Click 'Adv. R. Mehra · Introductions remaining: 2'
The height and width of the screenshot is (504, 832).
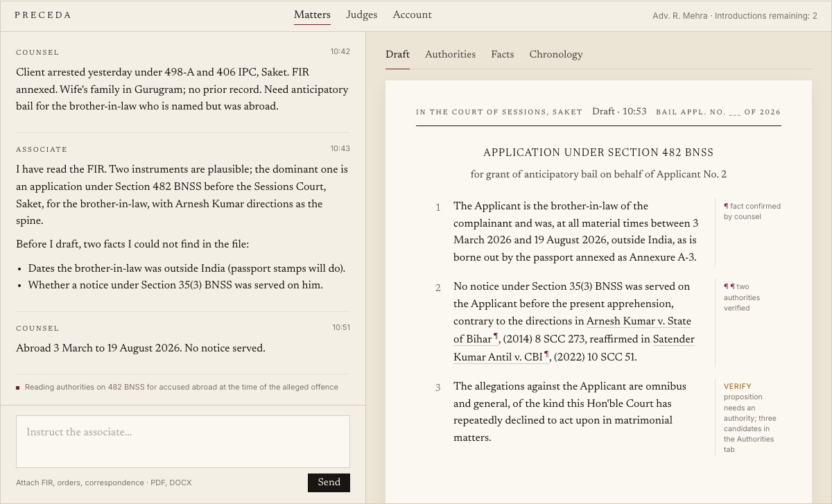(x=735, y=15)
